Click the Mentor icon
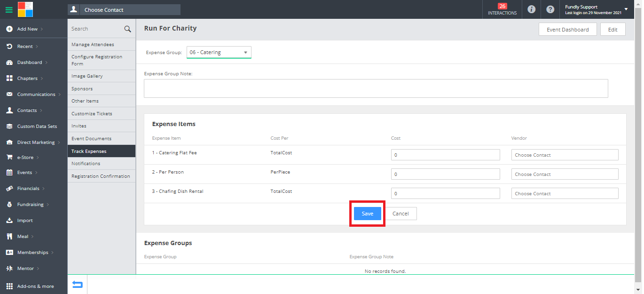 9,269
